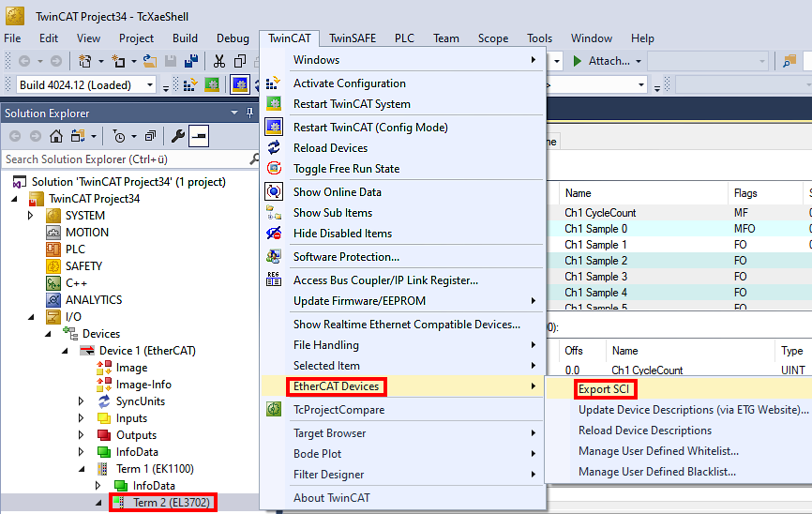Expand the SYSTEM tree node
This screenshot has height=514, width=812.
click(31, 216)
